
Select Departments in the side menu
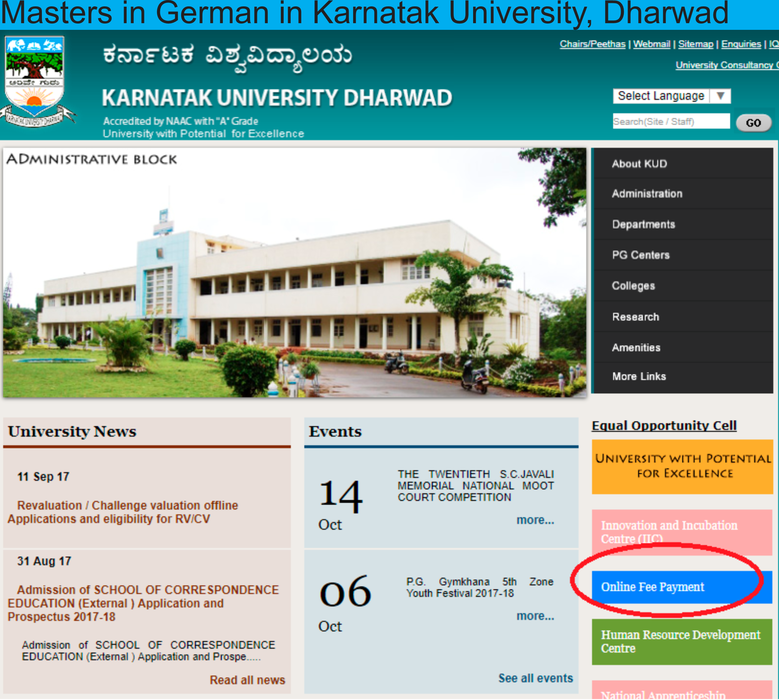pos(643,224)
